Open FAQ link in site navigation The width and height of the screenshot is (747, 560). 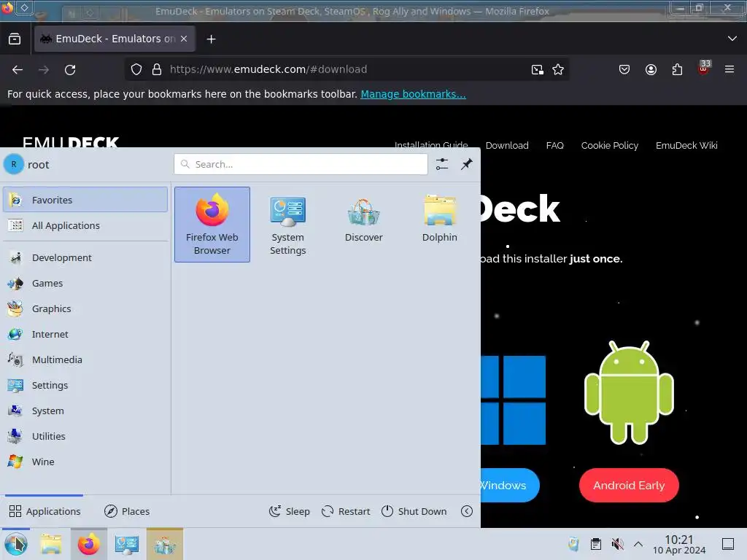pos(554,145)
